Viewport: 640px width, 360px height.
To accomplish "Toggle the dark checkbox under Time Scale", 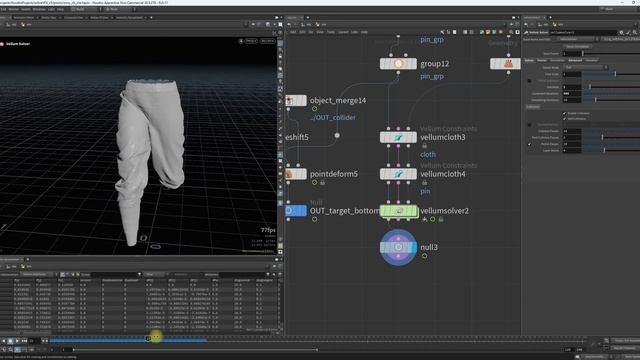I will (x=529, y=81).
